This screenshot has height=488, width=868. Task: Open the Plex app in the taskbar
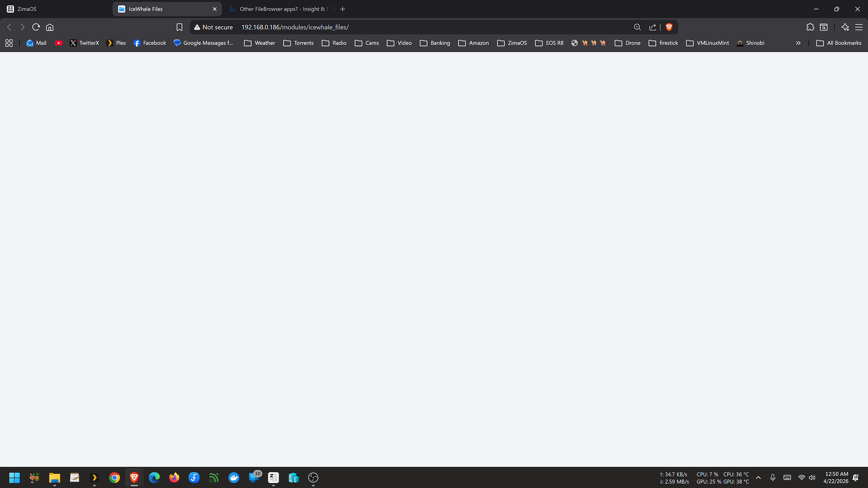click(95, 478)
